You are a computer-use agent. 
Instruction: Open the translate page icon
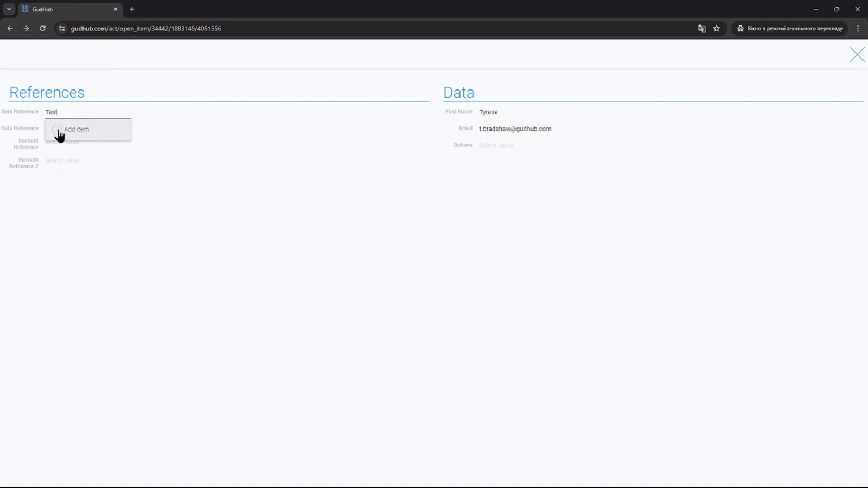pyautogui.click(x=701, y=28)
